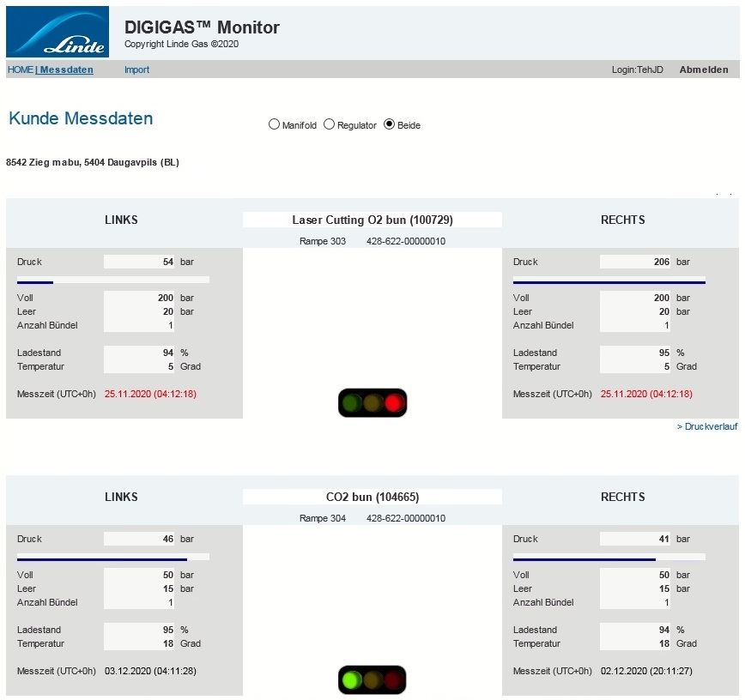Viewport: 745px width, 700px height.
Task: Click the right pressure bar for Laser Cutting O2
Action: click(609, 281)
